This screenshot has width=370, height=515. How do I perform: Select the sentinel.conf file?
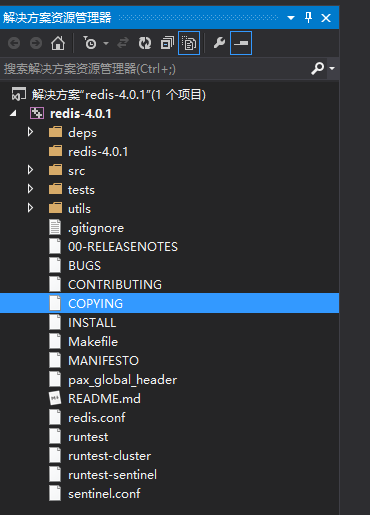(x=104, y=494)
